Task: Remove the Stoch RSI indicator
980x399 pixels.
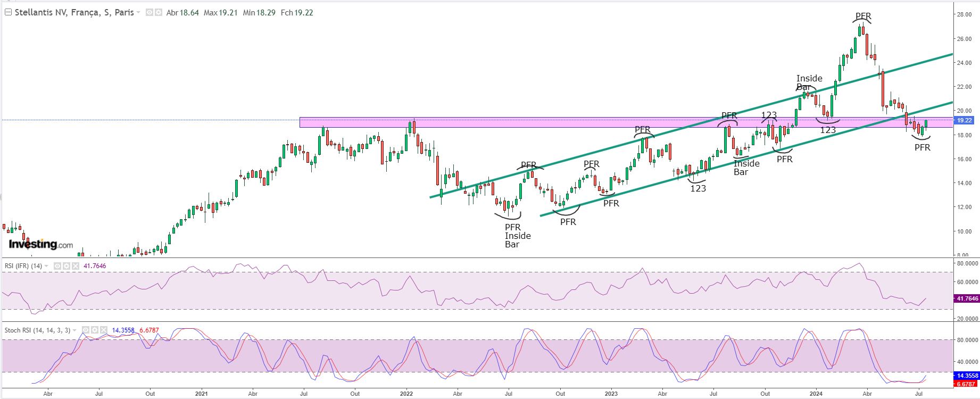Action: tap(103, 330)
